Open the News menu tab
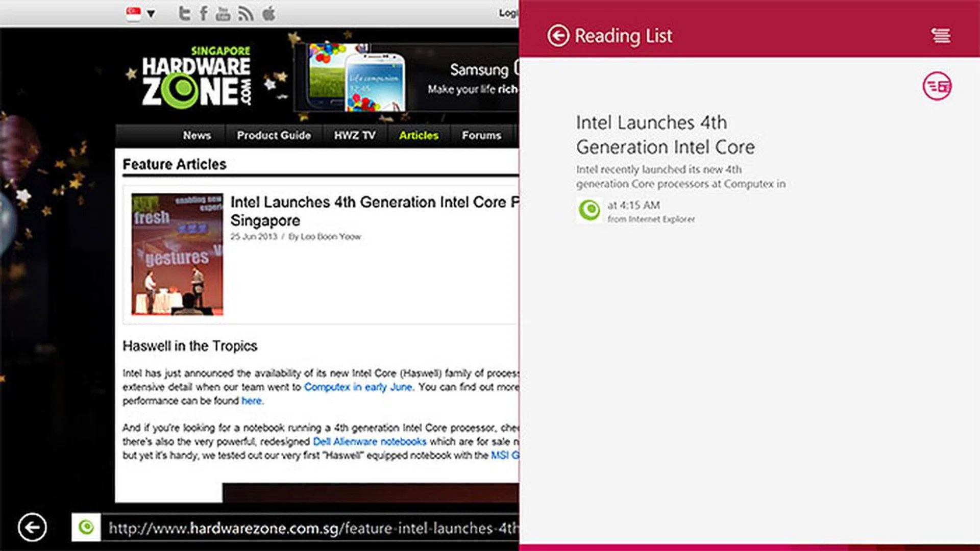The height and width of the screenshot is (551, 980). [x=197, y=135]
